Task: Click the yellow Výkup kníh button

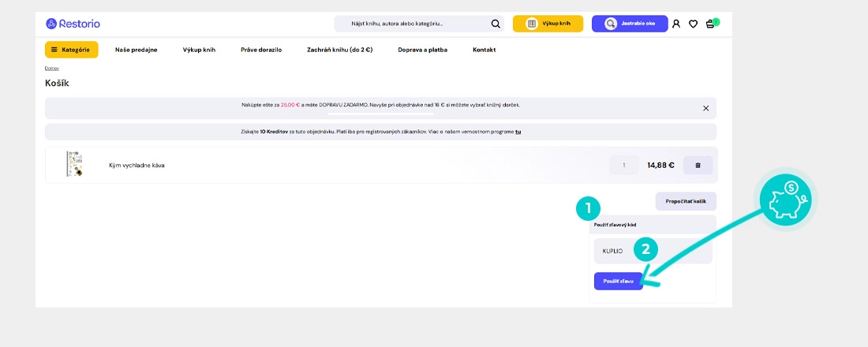Action: coord(548,24)
